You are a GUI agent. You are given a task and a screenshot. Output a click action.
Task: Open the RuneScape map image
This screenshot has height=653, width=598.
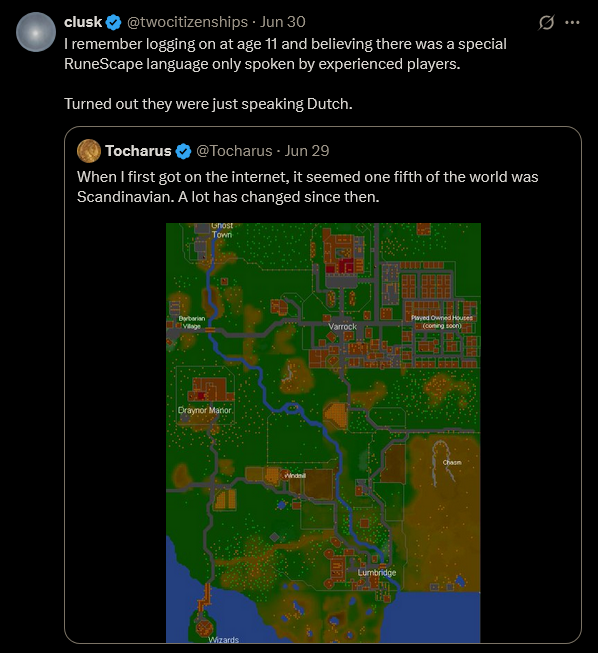[323, 433]
